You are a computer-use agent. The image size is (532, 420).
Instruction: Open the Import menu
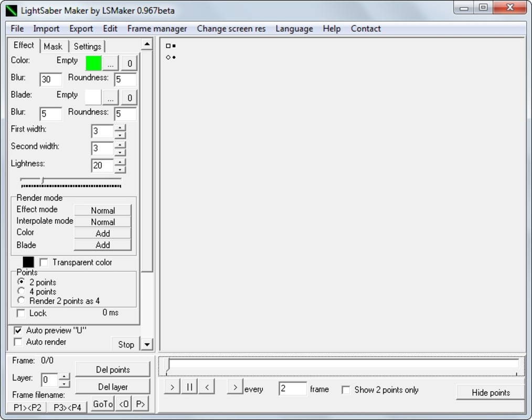click(x=47, y=29)
